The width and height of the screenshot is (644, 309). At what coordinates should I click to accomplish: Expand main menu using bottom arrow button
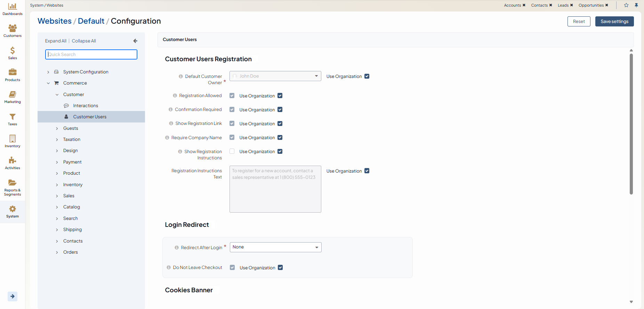click(13, 296)
